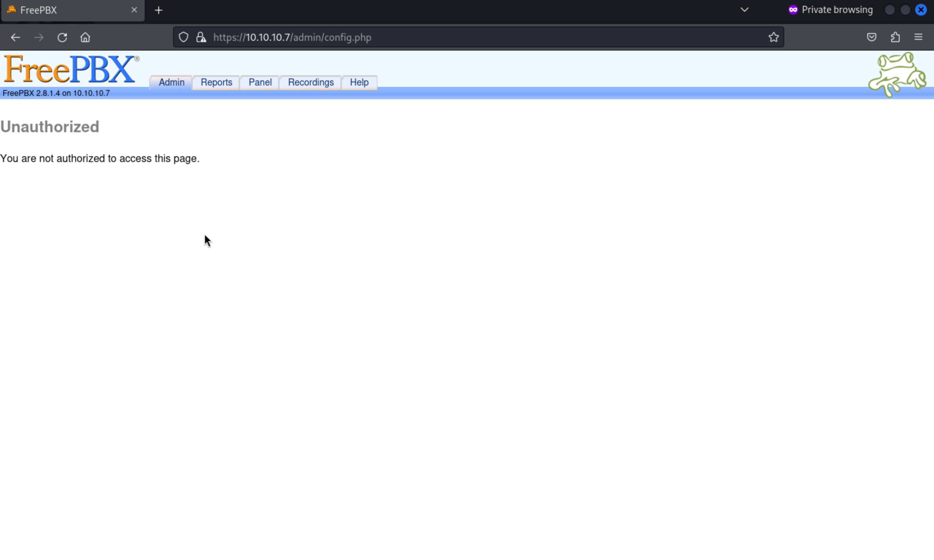The width and height of the screenshot is (934, 560).
Task: Open the extensions puzzle icon
Action: [x=895, y=37]
